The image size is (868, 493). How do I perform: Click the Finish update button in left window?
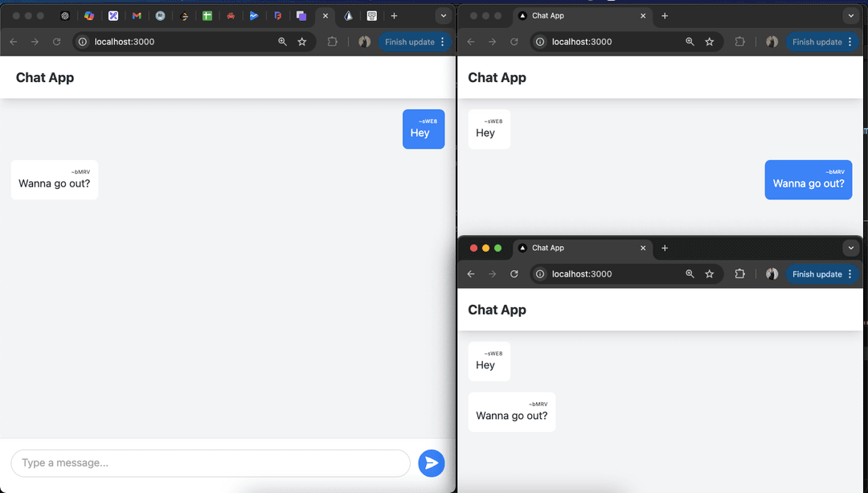click(410, 41)
